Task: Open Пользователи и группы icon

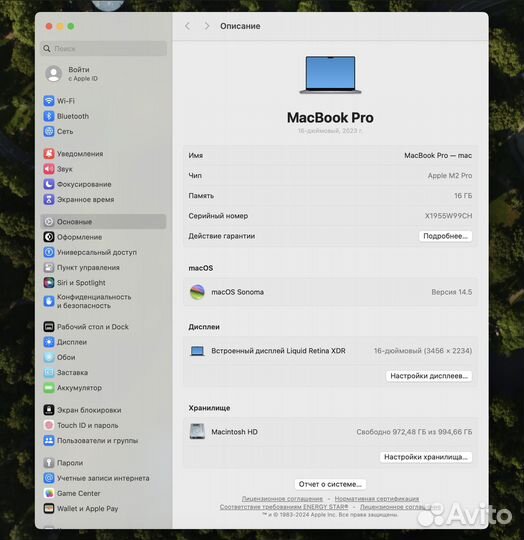Action: click(x=49, y=440)
